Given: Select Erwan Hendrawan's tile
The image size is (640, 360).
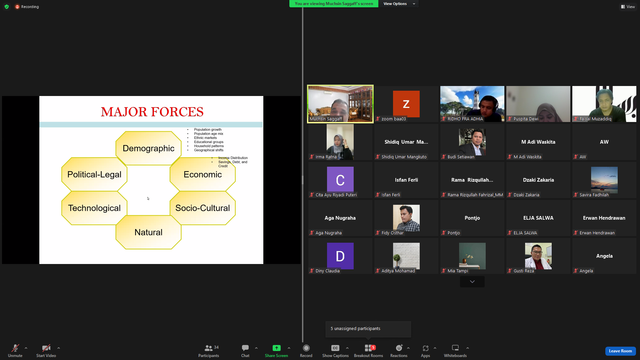Looking at the screenshot, I should [x=604, y=218].
